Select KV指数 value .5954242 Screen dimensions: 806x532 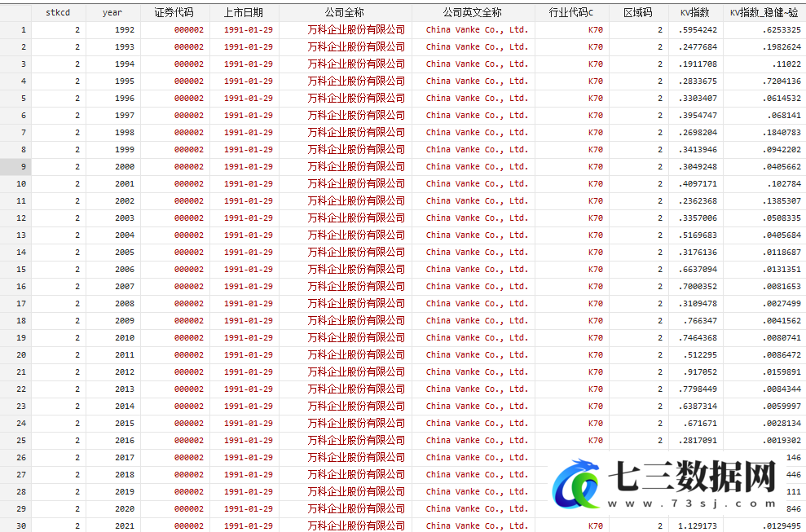(698, 30)
